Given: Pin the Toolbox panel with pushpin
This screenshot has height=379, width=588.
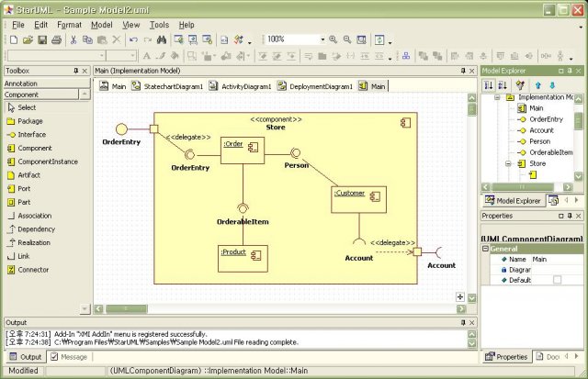Looking at the screenshot, I should [76, 71].
